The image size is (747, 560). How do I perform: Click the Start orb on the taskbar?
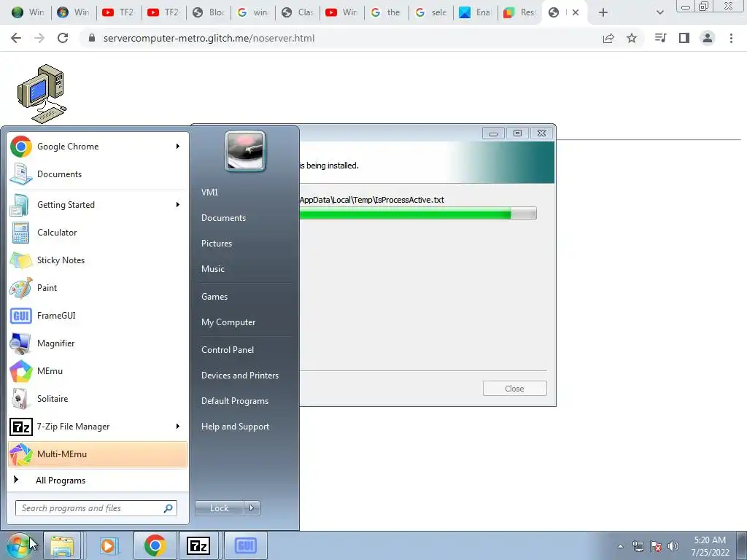point(19,545)
